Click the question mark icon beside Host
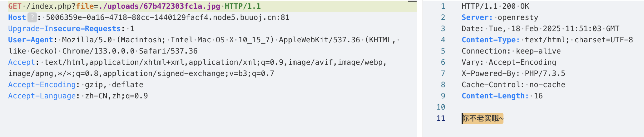This screenshot has height=137, width=644. click(x=32, y=17)
